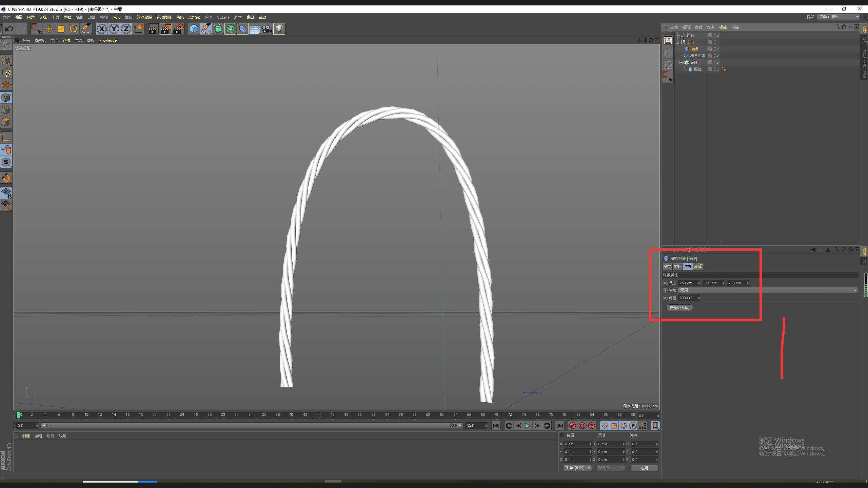
Task: Click the cube primitive icon
Action: pyautogui.click(x=194, y=29)
